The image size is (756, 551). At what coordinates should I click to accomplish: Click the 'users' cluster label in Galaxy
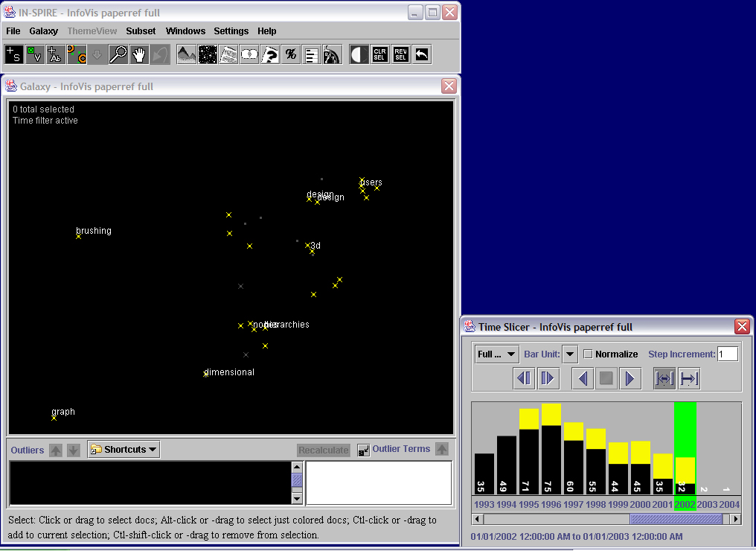pos(371,182)
